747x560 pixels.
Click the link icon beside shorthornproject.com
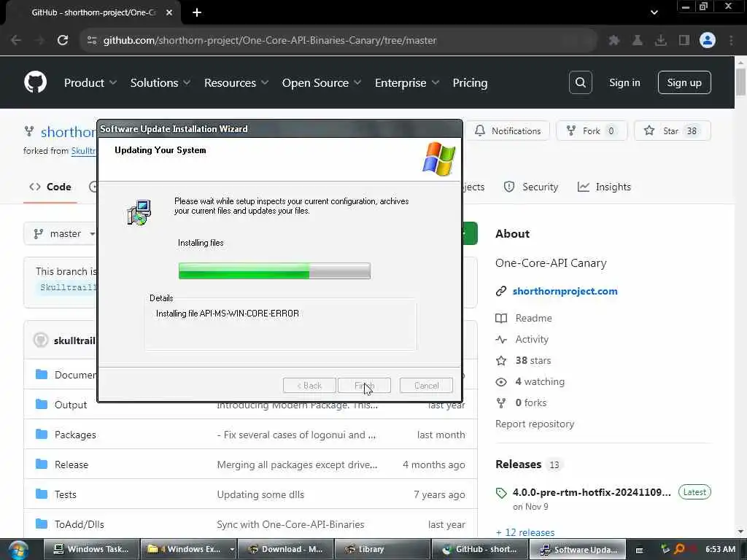point(500,291)
